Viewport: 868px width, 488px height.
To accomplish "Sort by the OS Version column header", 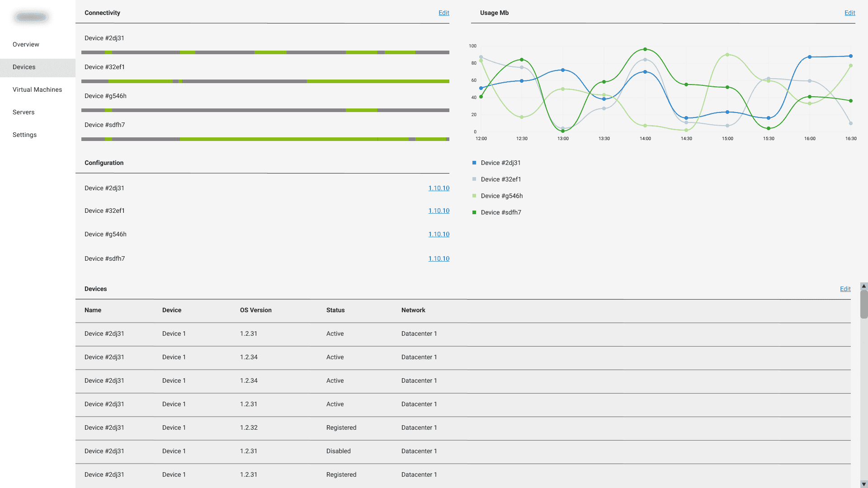I will coord(256,310).
